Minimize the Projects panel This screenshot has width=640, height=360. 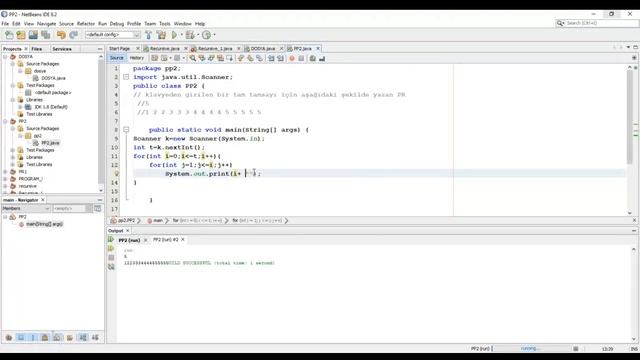tap(100, 49)
